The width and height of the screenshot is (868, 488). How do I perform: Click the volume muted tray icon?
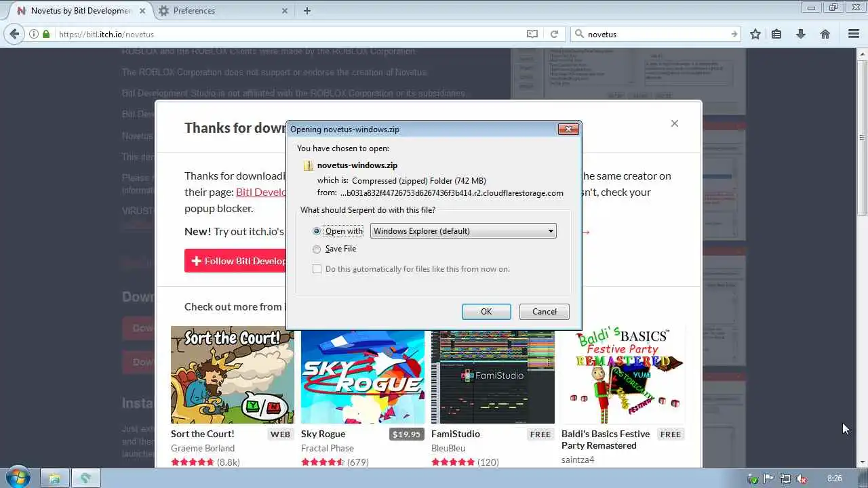pos(802,479)
